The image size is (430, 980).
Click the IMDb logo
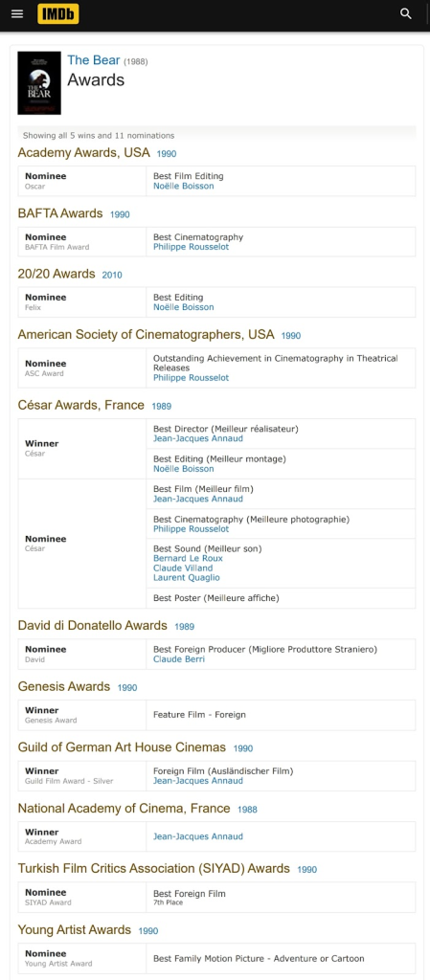pos(58,13)
